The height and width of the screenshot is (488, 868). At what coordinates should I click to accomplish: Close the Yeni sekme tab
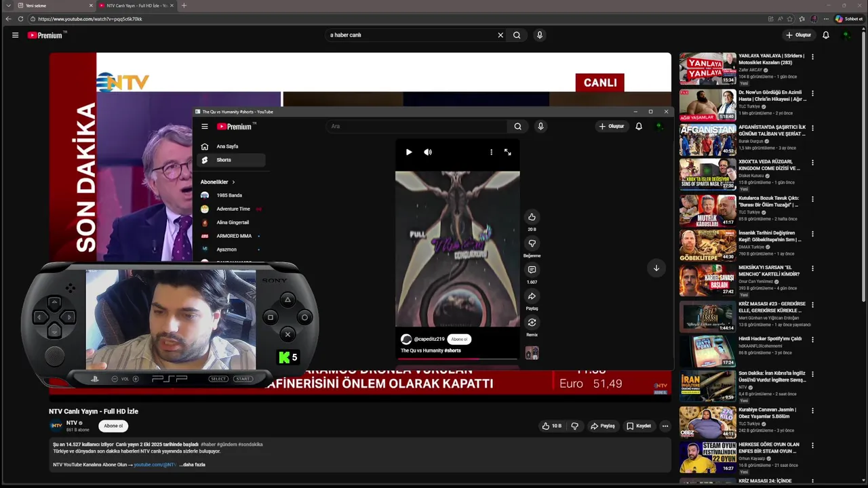pyautogui.click(x=90, y=5)
